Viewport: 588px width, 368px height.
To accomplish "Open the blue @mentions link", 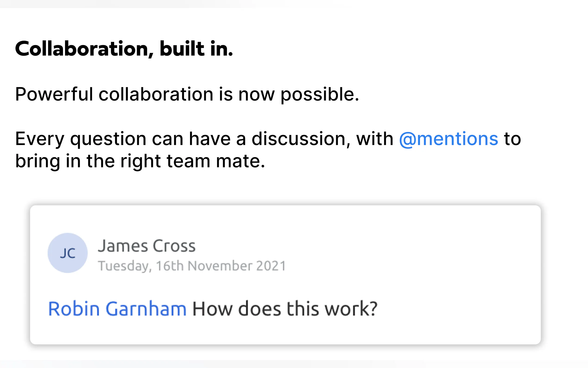I will 448,139.
